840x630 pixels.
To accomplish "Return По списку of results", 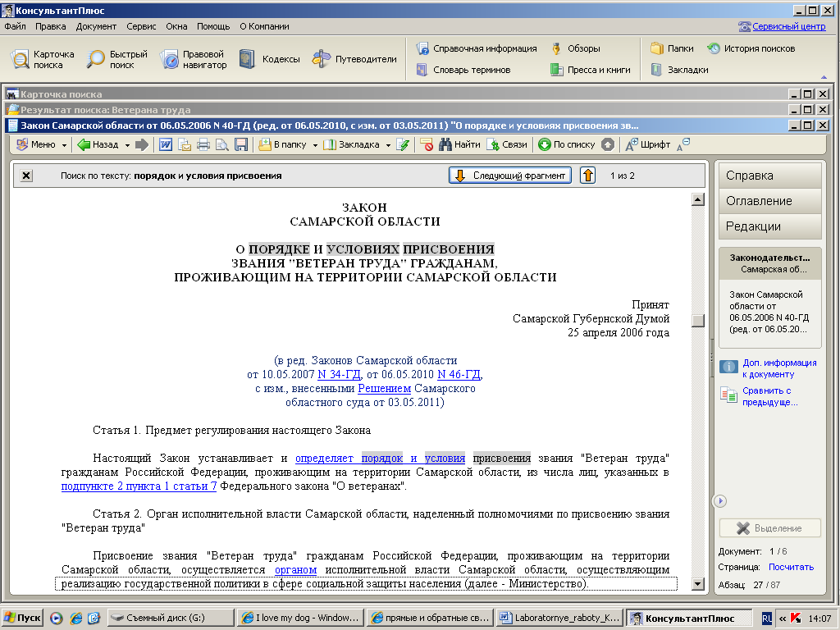I will coord(567,144).
